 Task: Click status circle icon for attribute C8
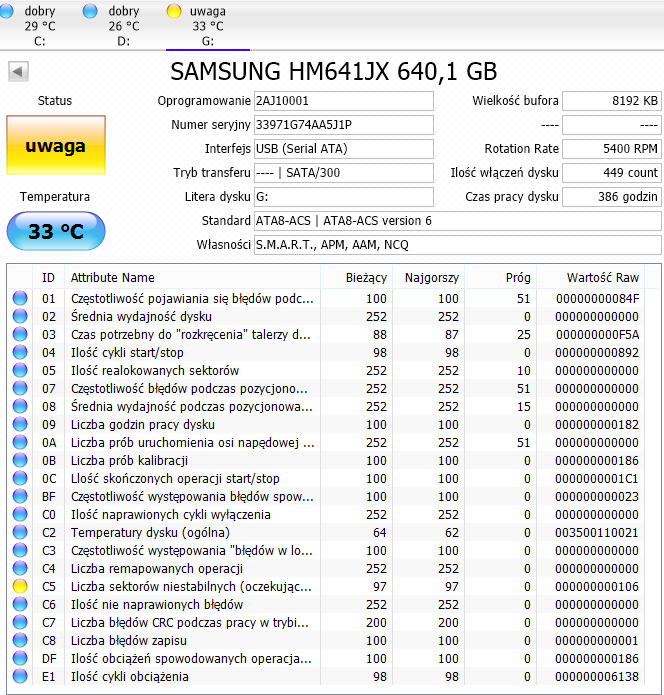click(20, 640)
